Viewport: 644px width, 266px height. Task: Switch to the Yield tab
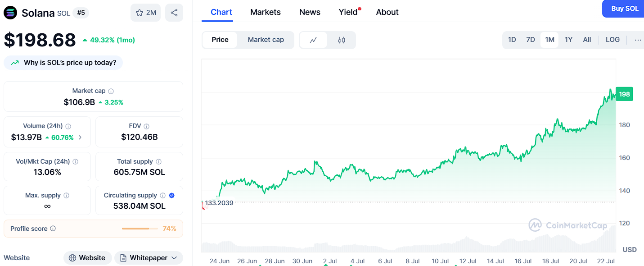click(x=348, y=12)
